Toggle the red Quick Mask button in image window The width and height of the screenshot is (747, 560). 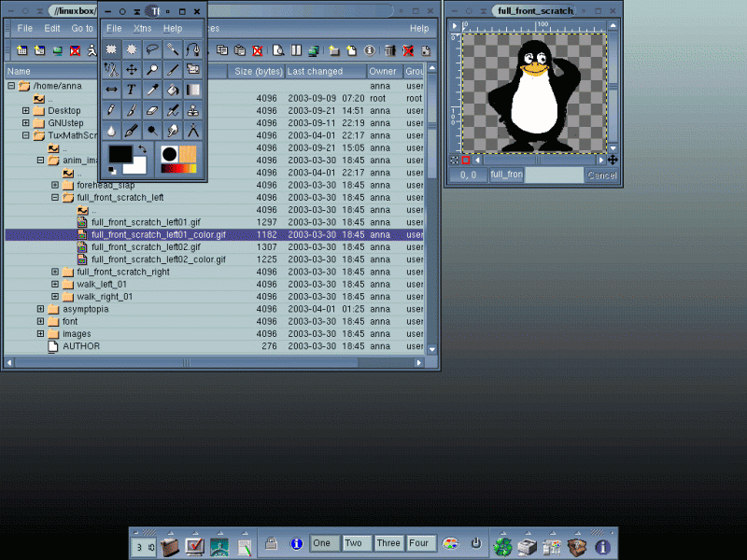point(465,160)
